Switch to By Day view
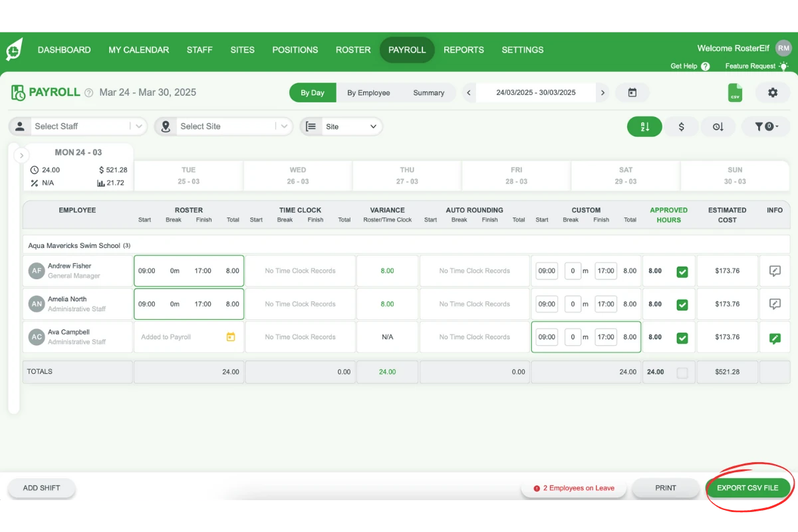798x532 pixels. 313,92
